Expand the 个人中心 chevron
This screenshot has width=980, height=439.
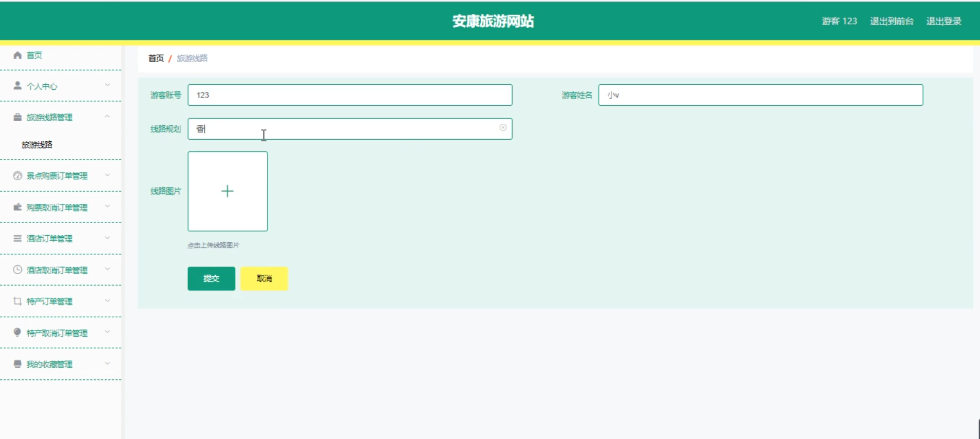(x=107, y=85)
